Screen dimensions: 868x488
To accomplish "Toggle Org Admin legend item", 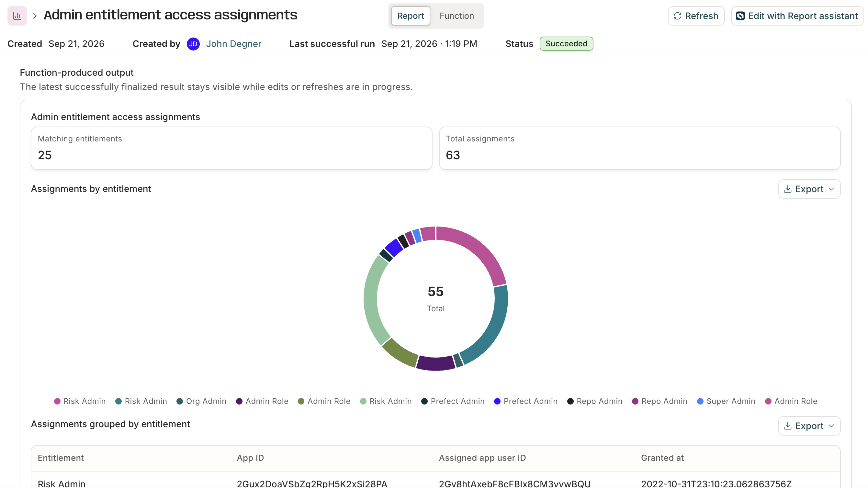I will [x=201, y=401].
